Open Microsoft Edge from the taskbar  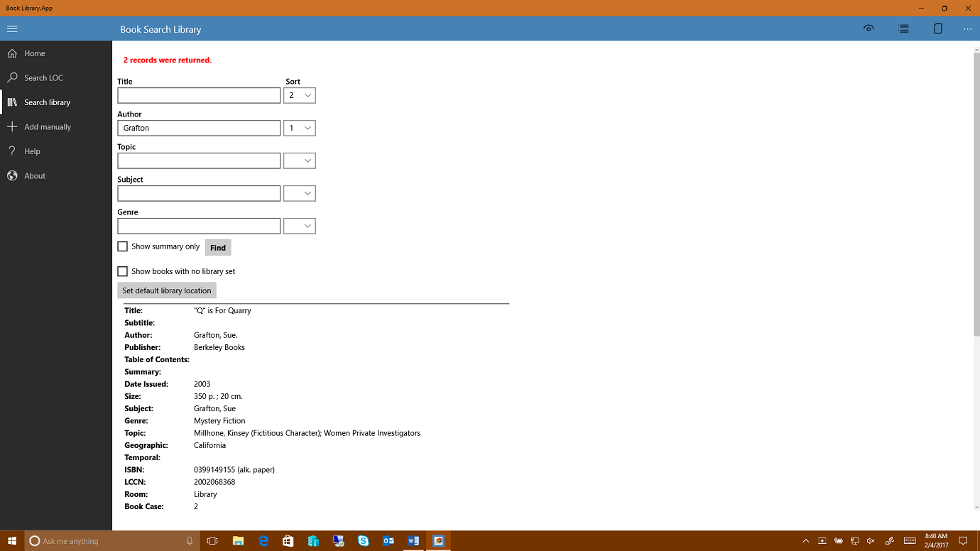tap(263, 541)
